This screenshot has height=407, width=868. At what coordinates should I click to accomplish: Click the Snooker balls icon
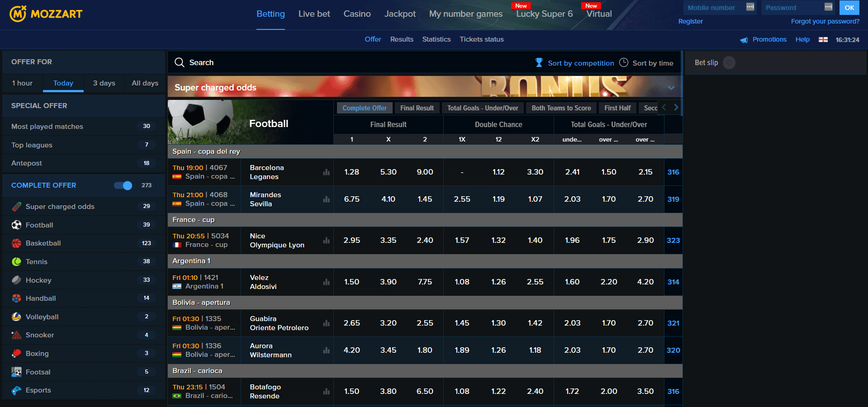[17, 335]
